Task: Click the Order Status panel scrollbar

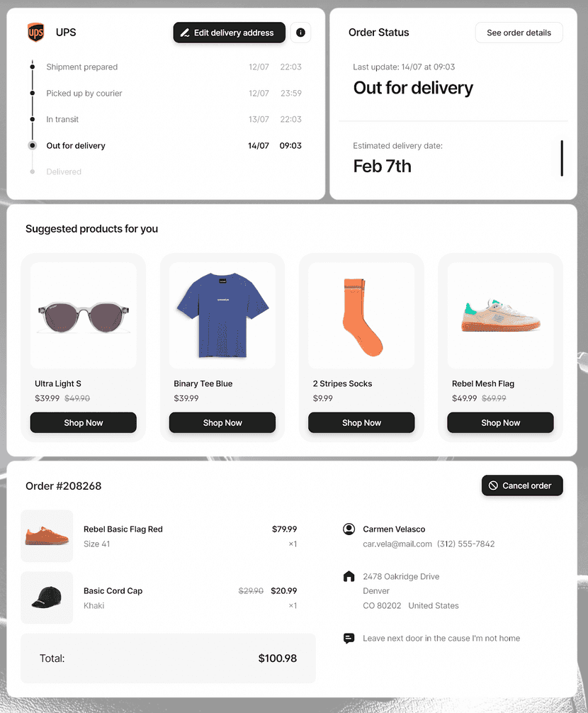Action: click(562, 158)
